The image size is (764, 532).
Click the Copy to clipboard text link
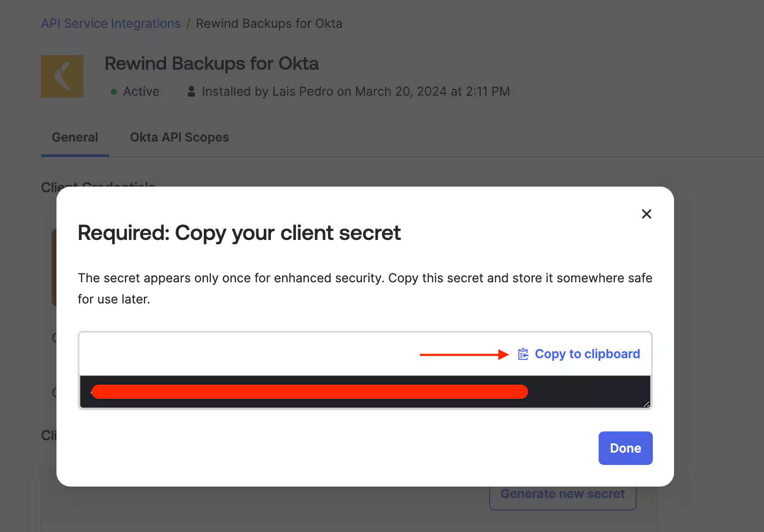[587, 354]
